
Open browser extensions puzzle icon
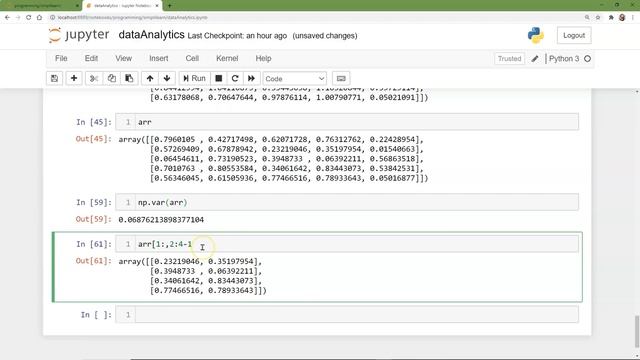pyautogui.click(x=611, y=18)
